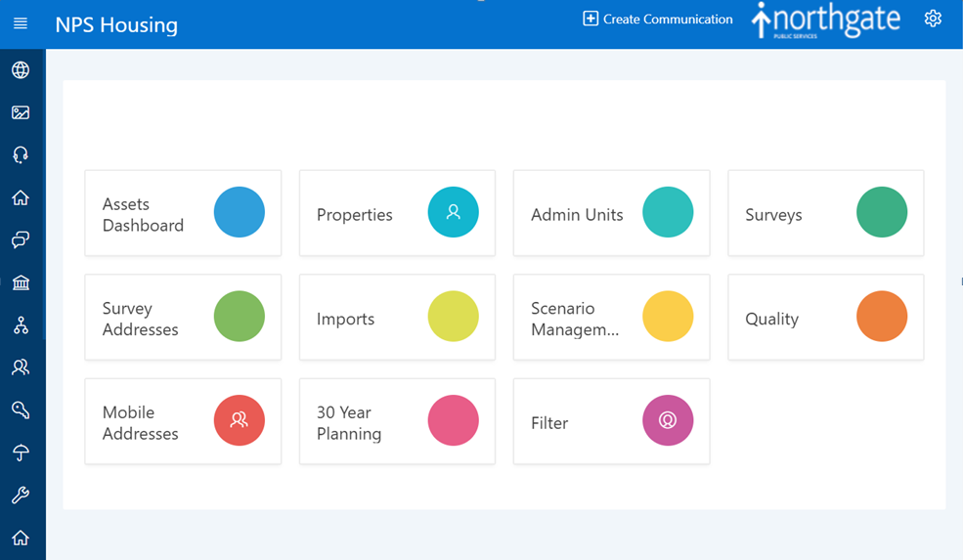Open the Properties tile
The height and width of the screenshot is (560, 963).
[x=397, y=213]
